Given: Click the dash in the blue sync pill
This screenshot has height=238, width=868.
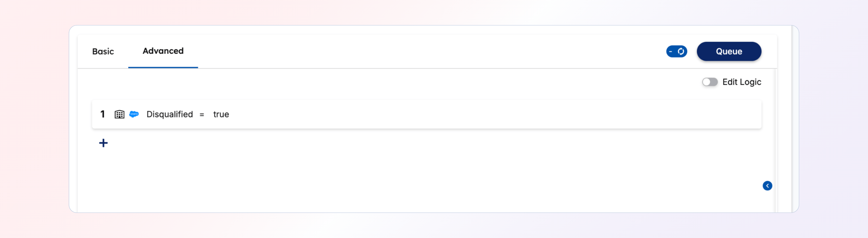Looking at the screenshot, I should click(671, 52).
